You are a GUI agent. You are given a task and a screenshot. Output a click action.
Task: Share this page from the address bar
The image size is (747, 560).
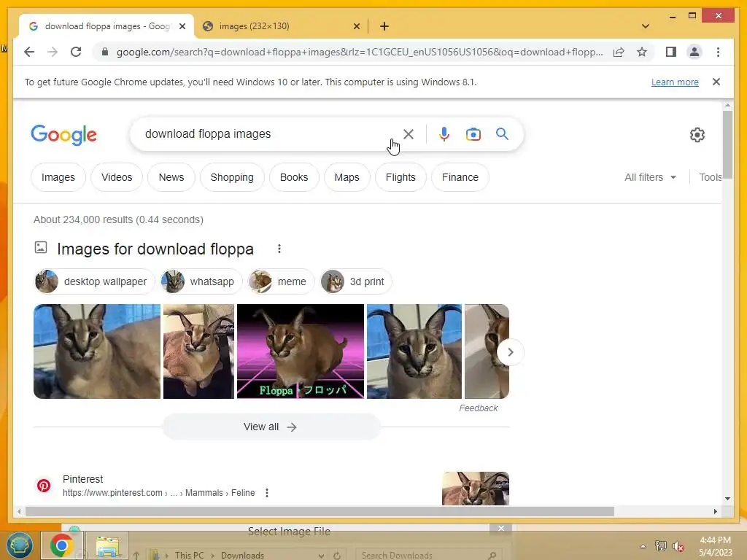pyautogui.click(x=619, y=52)
